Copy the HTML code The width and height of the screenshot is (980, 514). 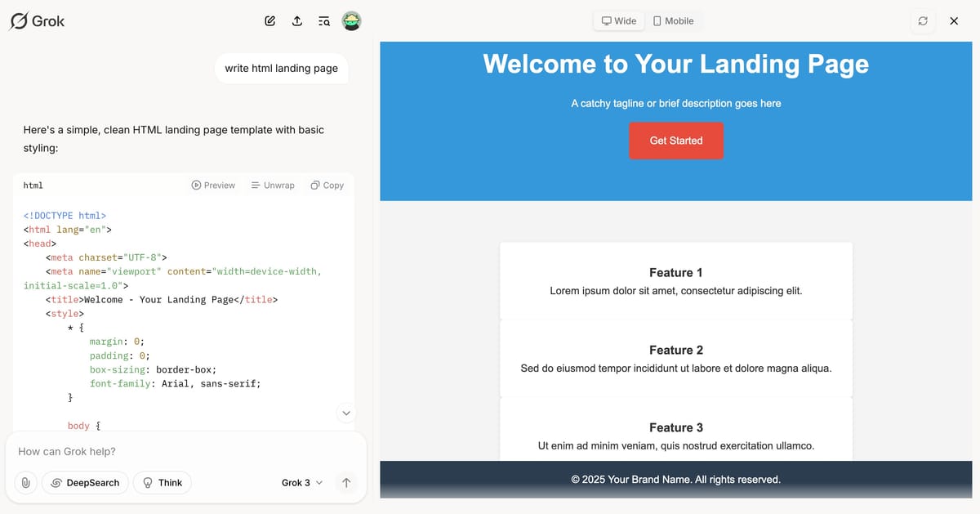click(327, 185)
